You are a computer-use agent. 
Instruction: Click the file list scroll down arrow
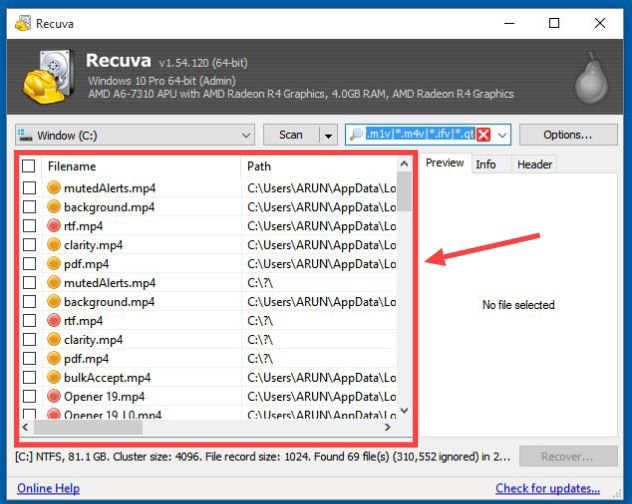pyautogui.click(x=404, y=411)
